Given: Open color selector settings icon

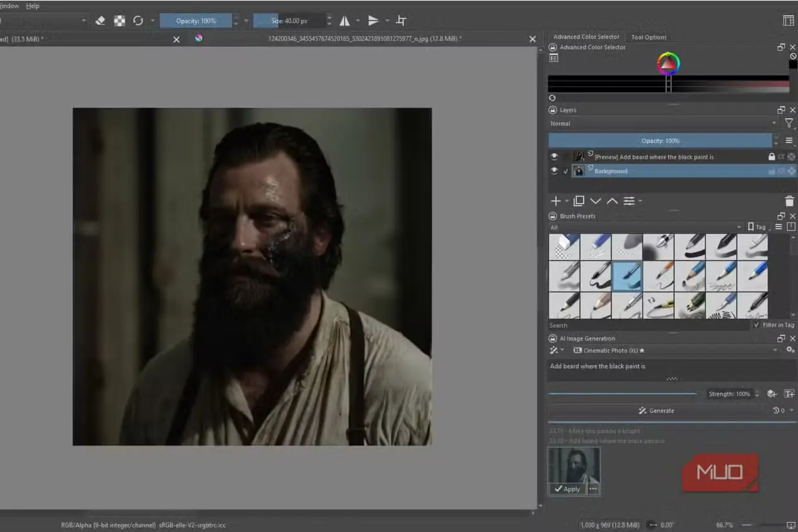Looking at the screenshot, I should click(x=553, y=58).
